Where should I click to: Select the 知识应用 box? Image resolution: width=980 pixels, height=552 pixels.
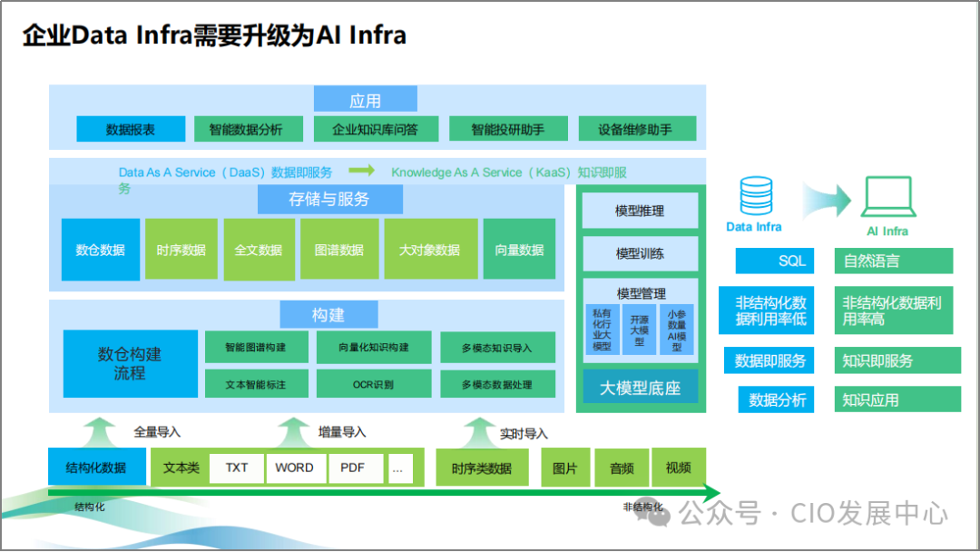tap(897, 399)
